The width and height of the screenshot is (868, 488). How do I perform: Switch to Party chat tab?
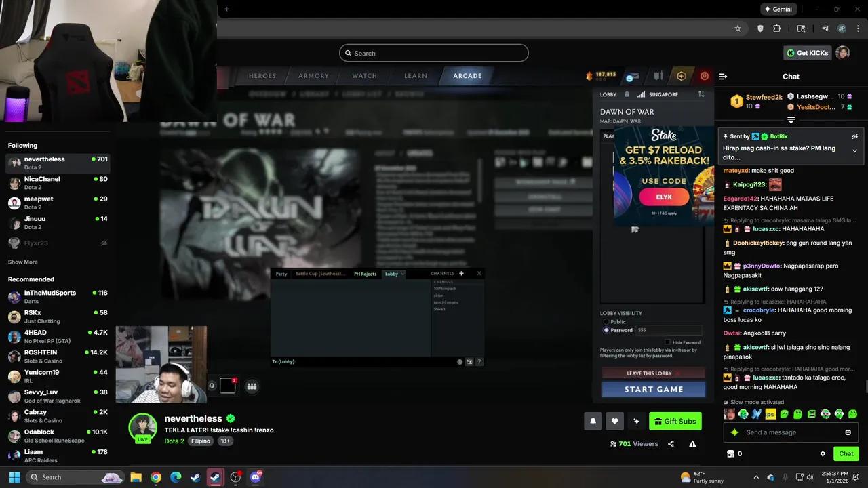281,274
